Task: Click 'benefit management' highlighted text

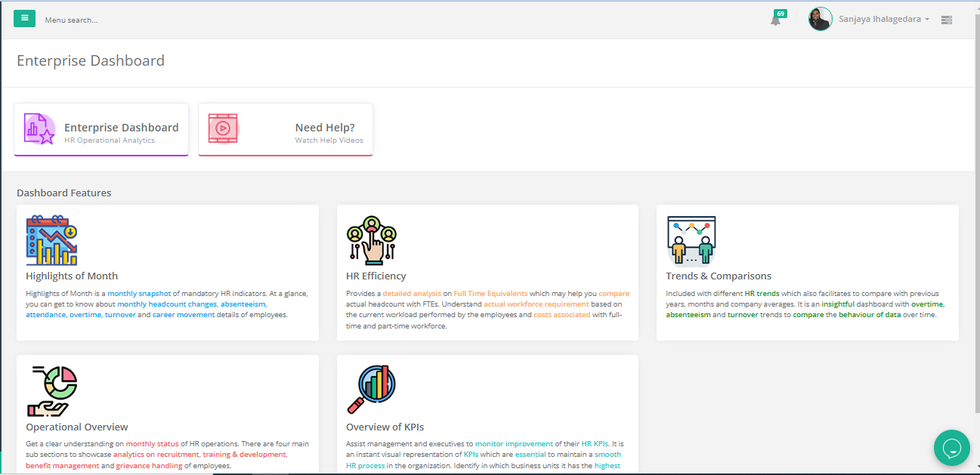Action: pyautogui.click(x=63, y=465)
